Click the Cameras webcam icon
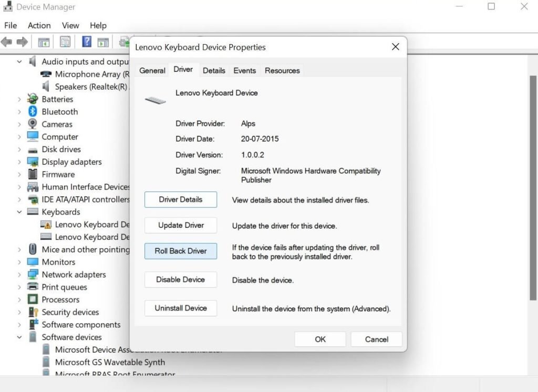This screenshot has width=538, height=392. pyautogui.click(x=33, y=124)
